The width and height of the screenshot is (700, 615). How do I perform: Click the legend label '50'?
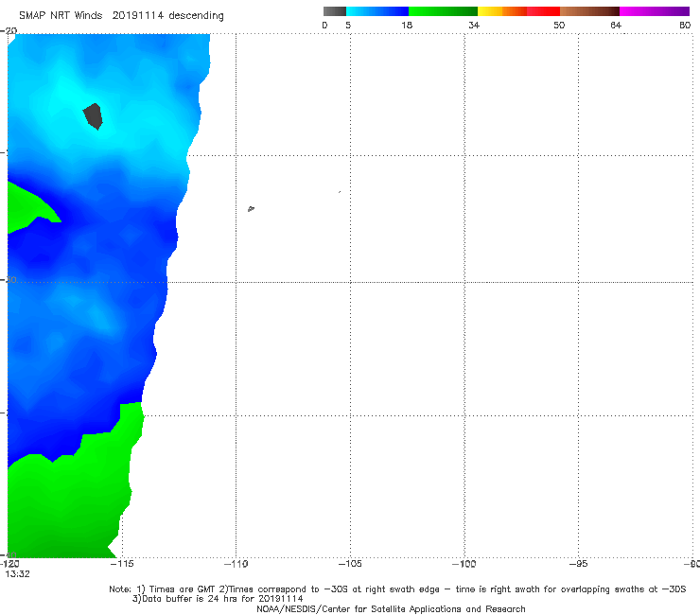pos(559,26)
